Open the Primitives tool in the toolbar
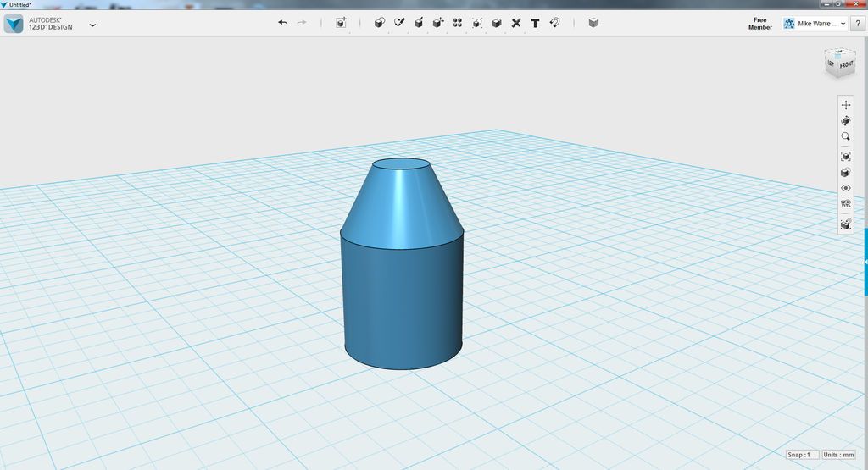Image resolution: width=868 pixels, height=470 pixels. [x=379, y=23]
